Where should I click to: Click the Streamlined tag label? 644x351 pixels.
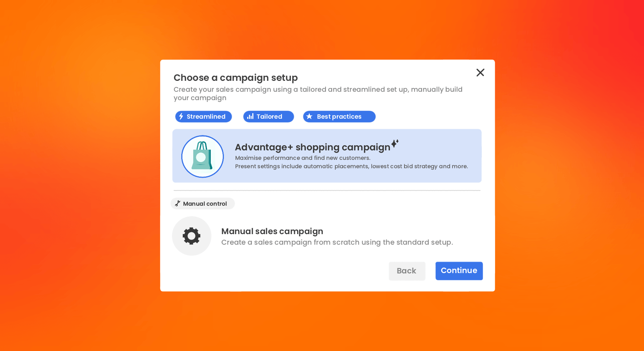point(206,117)
